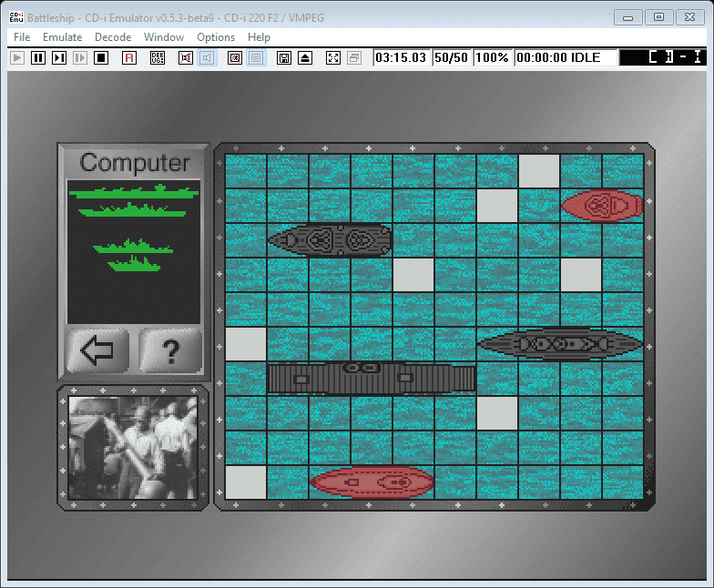The height and width of the screenshot is (588, 714).
Task: Toggle the speaker audio button
Action: (207, 57)
